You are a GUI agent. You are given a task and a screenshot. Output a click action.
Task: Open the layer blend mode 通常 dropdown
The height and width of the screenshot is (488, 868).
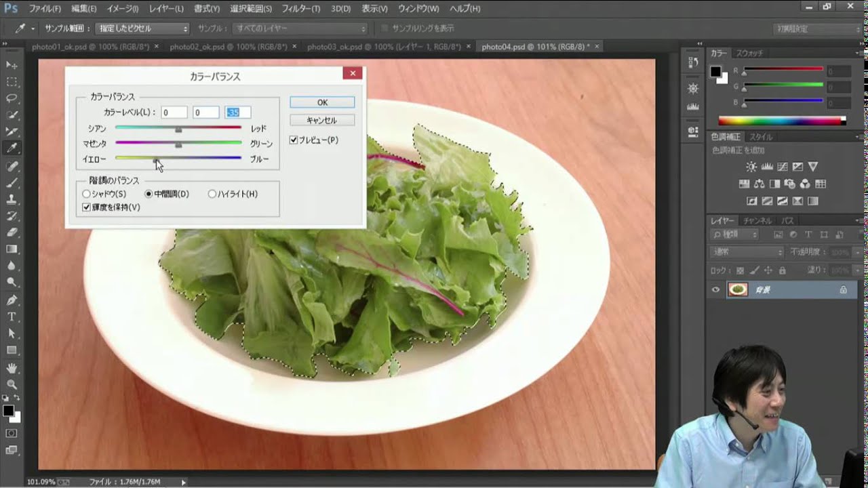(x=747, y=252)
